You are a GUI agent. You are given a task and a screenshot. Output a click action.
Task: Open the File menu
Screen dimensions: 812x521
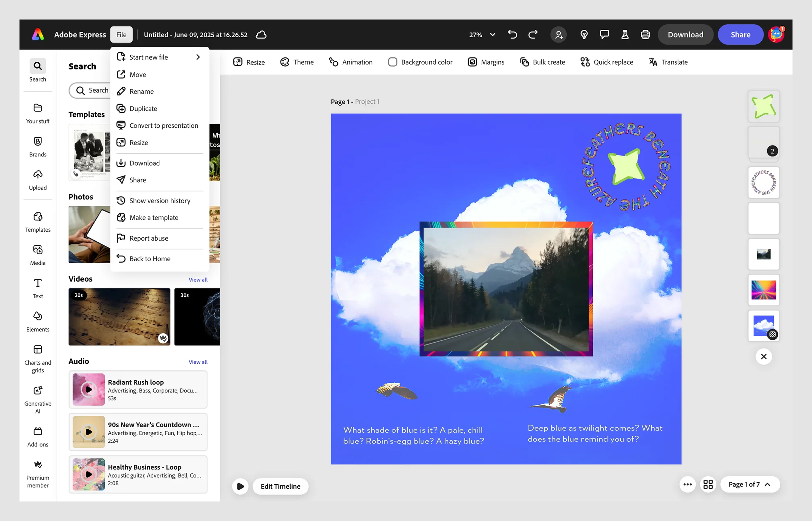click(121, 35)
